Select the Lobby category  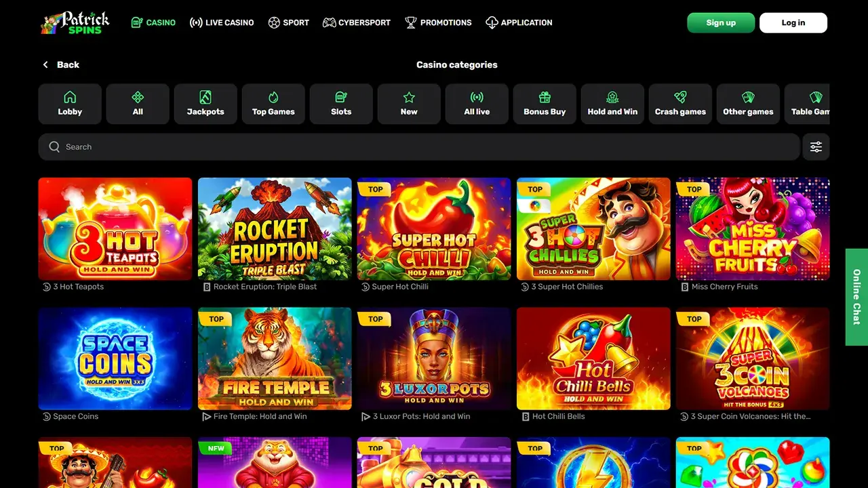coord(70,104)
